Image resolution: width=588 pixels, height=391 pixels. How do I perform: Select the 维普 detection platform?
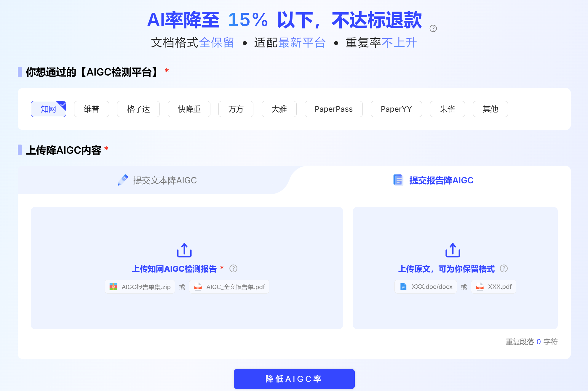92,109
